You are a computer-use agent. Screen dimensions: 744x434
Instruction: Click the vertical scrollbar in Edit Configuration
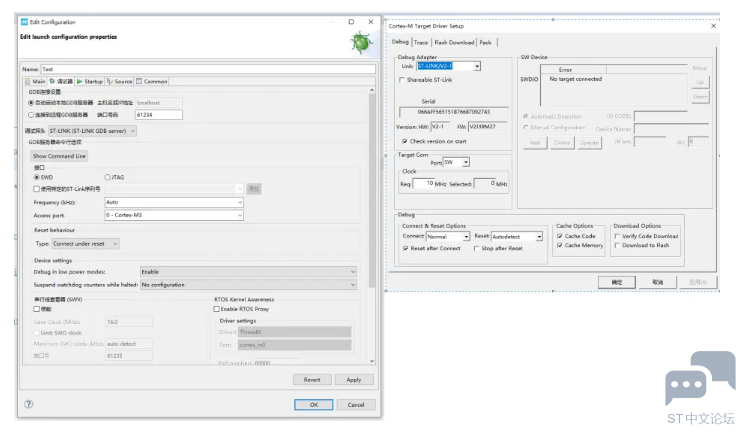pos(372,190)
